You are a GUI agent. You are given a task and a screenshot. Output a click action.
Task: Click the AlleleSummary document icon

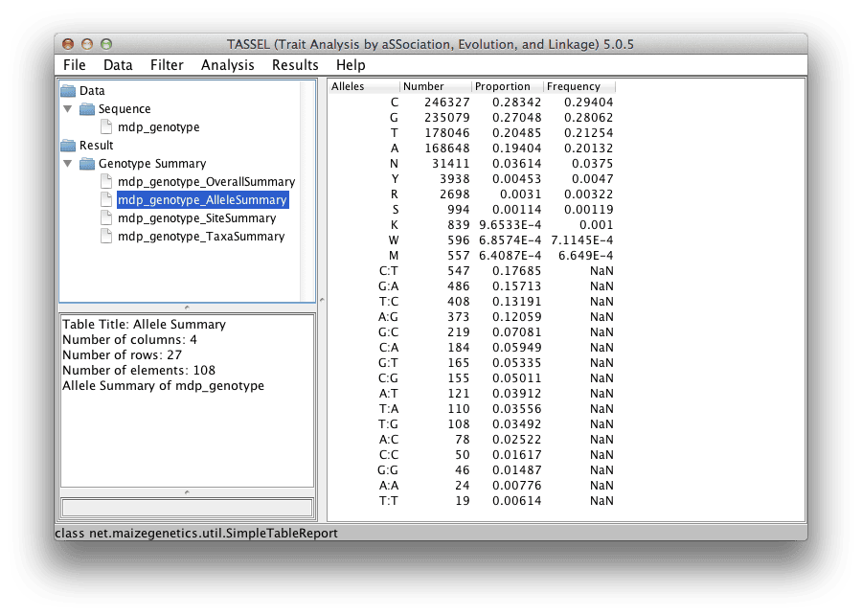click(106, 199)
